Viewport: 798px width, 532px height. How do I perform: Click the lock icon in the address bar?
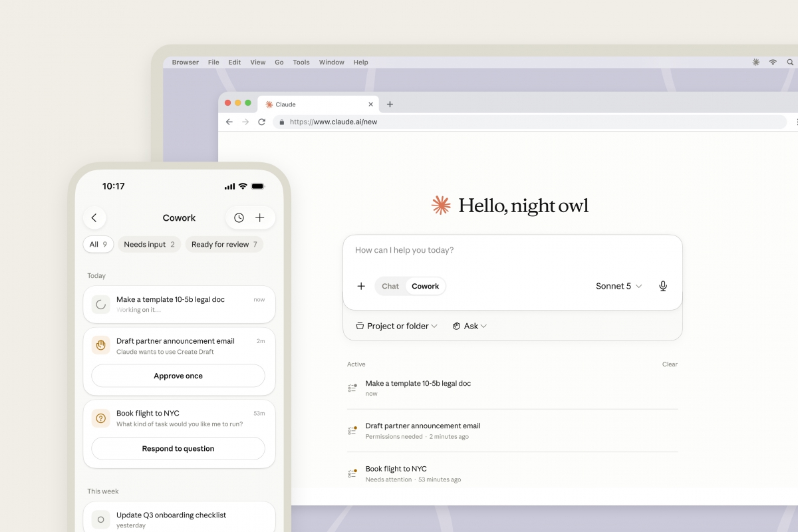pyautogui.click(x=282, y=122)
